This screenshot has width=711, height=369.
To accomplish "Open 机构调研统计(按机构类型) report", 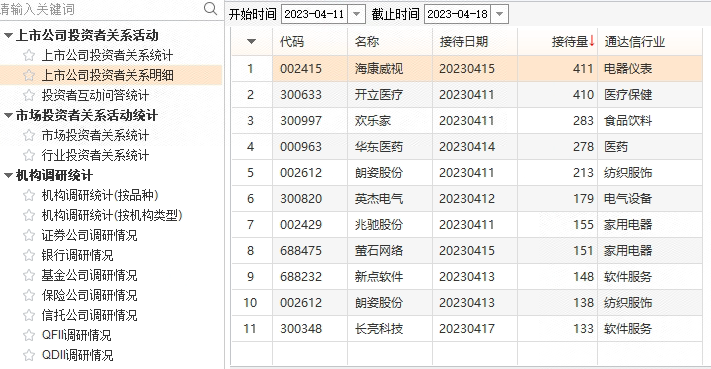I will (x=112, y=215).
